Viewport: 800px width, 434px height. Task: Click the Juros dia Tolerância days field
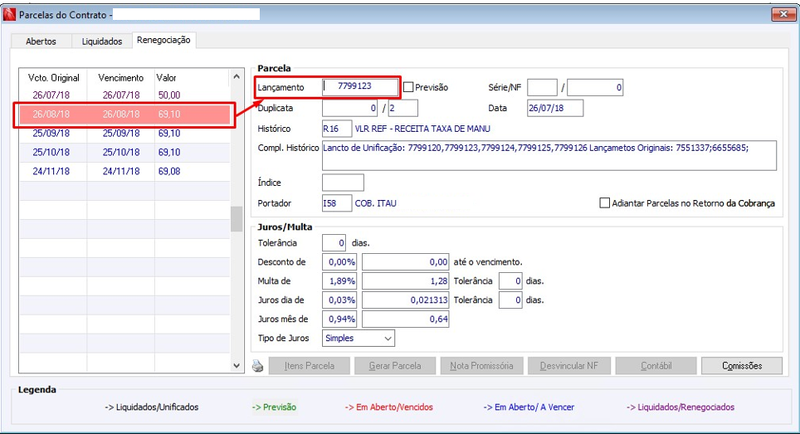click(x=510, y=300)
